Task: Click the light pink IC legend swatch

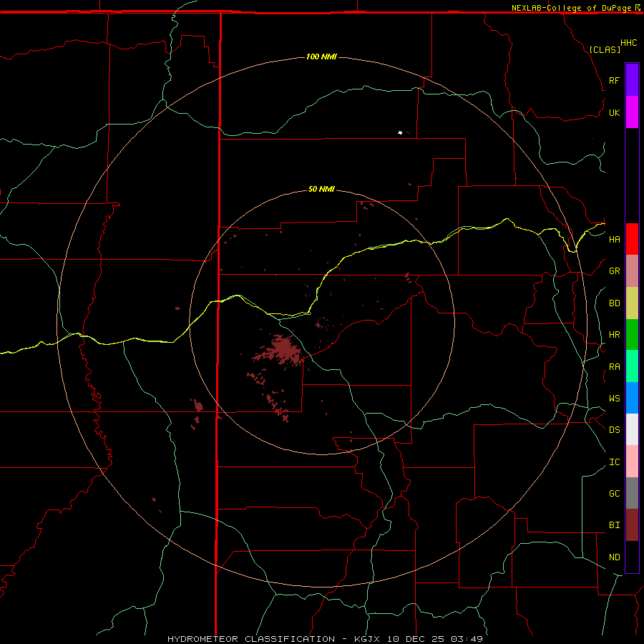Action: pos(632,462)
